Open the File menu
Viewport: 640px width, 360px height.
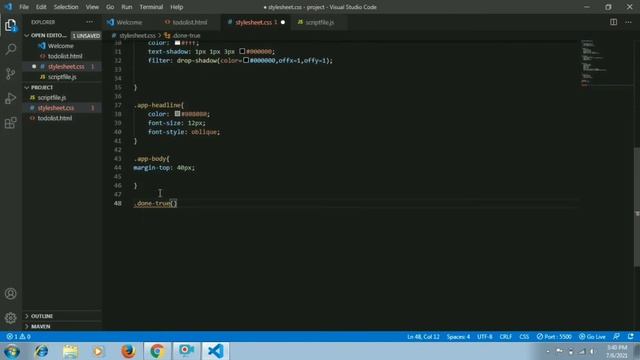(24, 7)
